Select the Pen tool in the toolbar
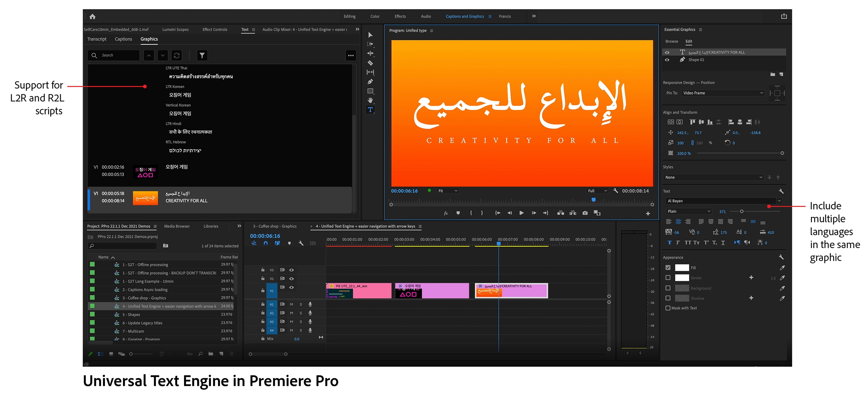The image size is (868, 400). tap(370, 81)
